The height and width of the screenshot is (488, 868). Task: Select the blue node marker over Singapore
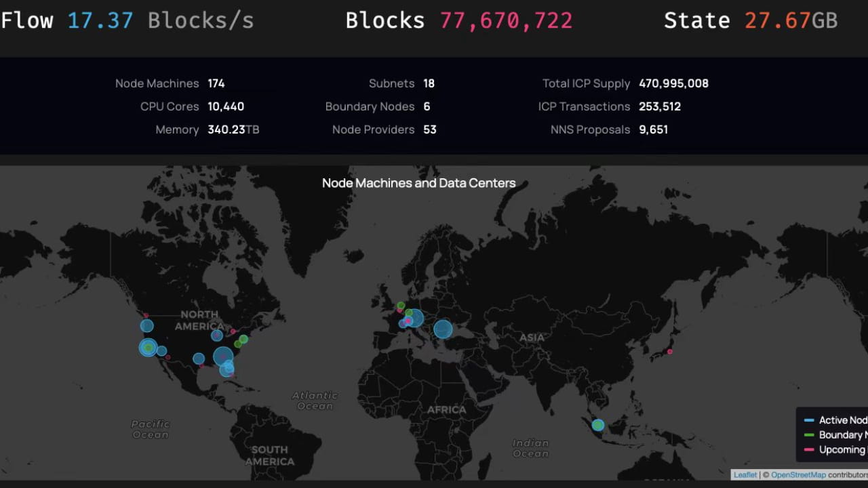click(x=597, y=425)
